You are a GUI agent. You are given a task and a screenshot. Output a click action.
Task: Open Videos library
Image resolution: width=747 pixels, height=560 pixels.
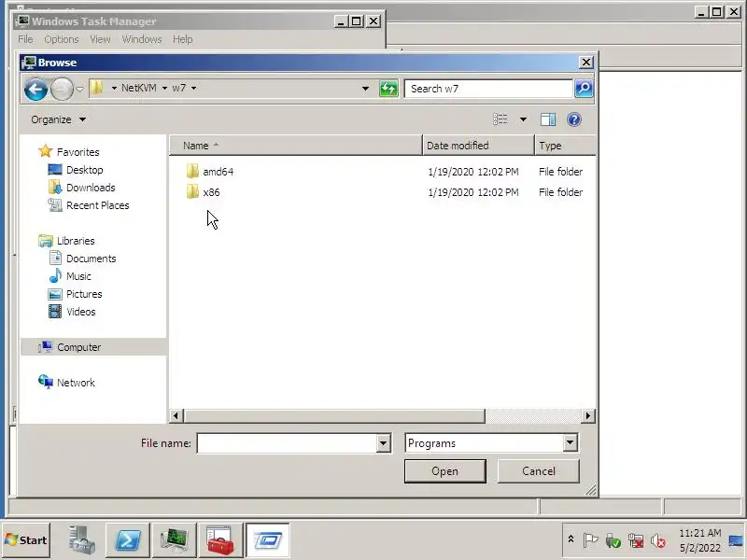pyautogui.click(x=81, y=312)
